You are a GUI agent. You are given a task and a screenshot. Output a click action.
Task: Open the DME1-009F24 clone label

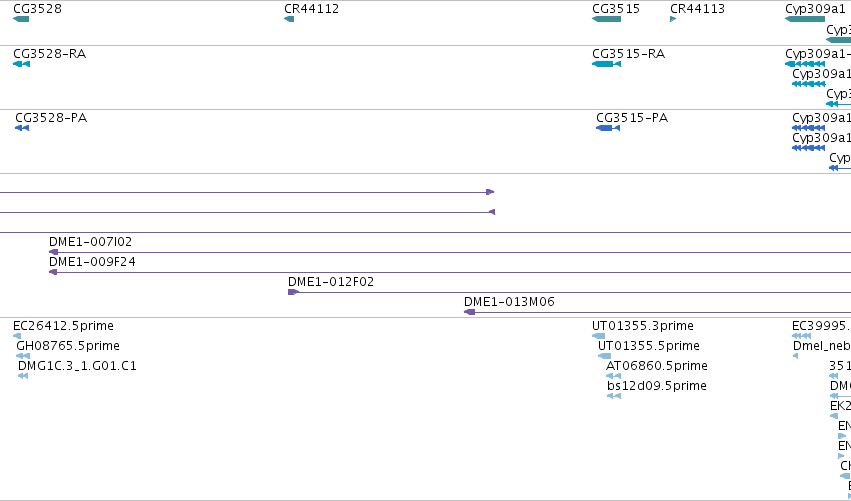[x=92, y=262]
